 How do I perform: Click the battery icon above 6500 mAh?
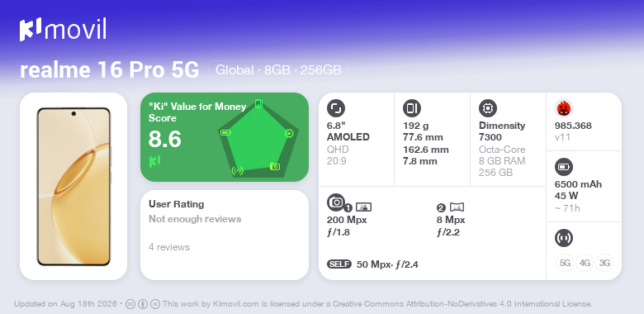coord(563,167)
